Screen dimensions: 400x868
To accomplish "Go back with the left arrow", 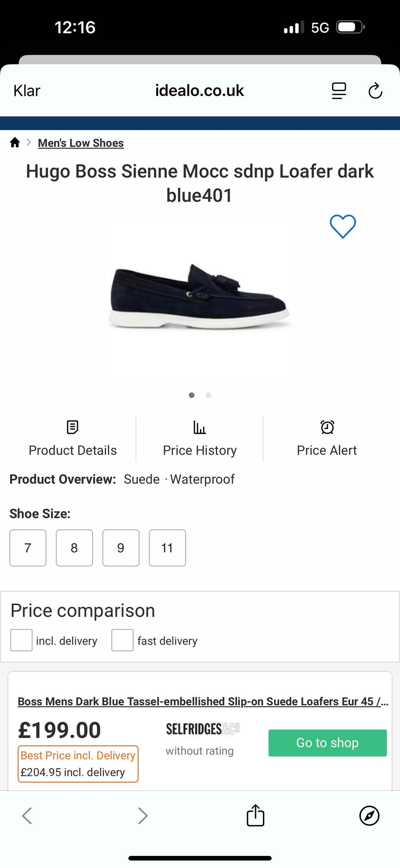I will [27, 815].
